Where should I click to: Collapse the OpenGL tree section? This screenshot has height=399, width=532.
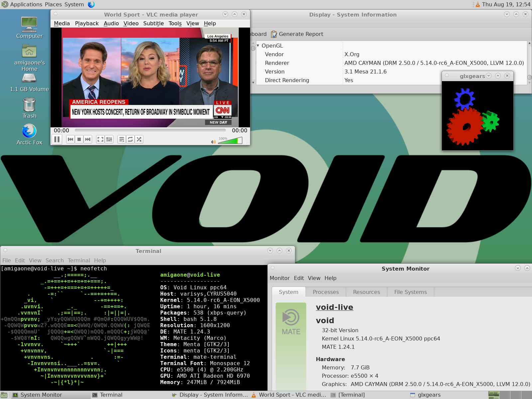coord(258,46)
